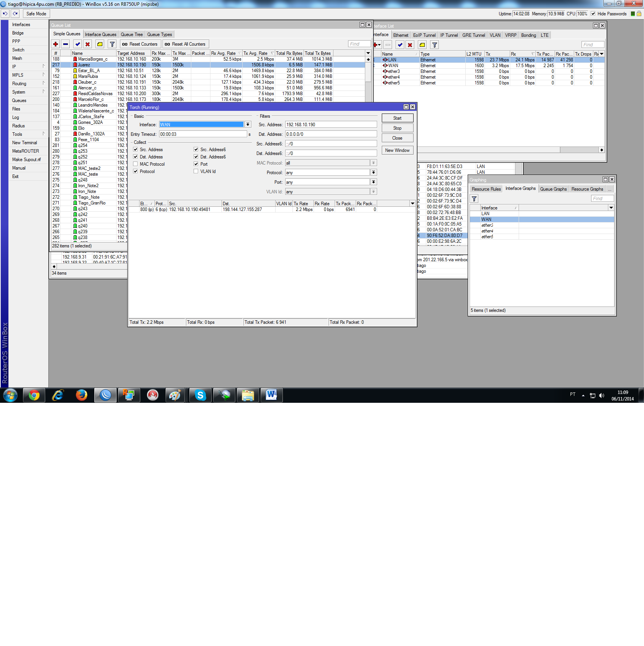
Task: Open the Queue Graphs tab
Action: [x=553, y=189]
